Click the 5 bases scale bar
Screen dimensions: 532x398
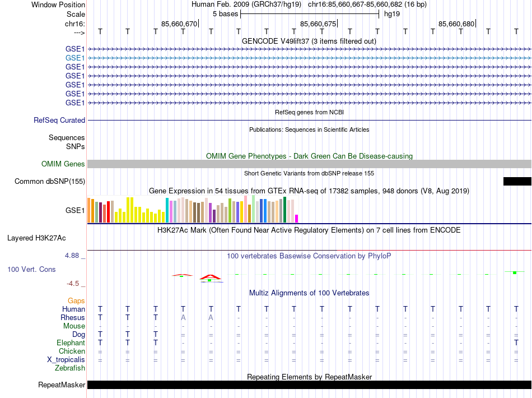click(x=310, y=14)
